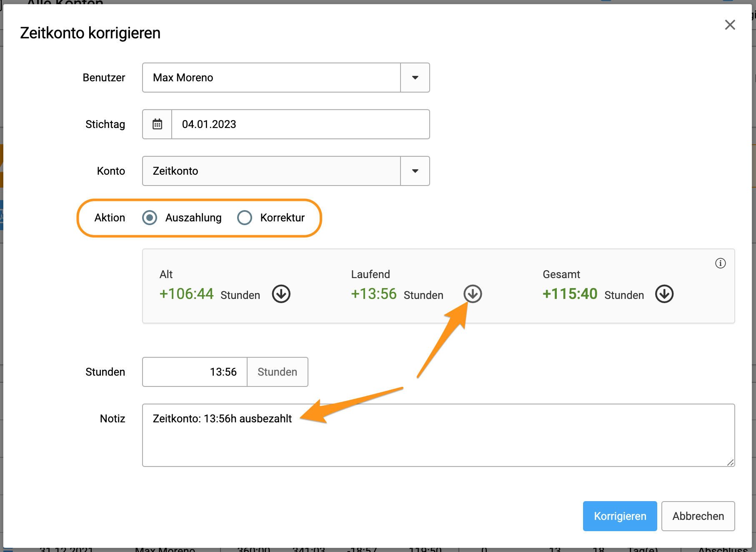Click the Stichtag field label
This screenshot has width=756, height=552.
coord(105,124)
